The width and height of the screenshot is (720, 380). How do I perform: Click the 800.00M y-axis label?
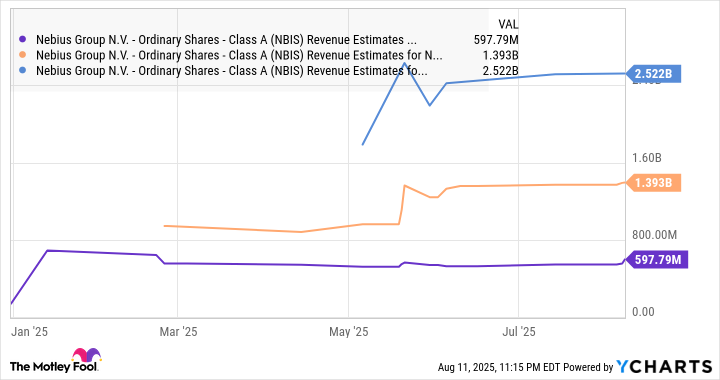pos(654,235)
